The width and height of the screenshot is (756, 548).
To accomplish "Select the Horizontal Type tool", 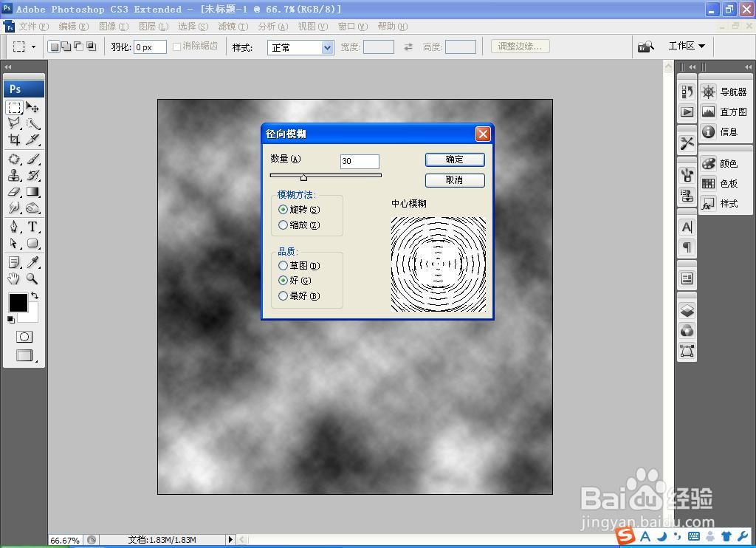I will pyautogui.click(x=32, y=227).
